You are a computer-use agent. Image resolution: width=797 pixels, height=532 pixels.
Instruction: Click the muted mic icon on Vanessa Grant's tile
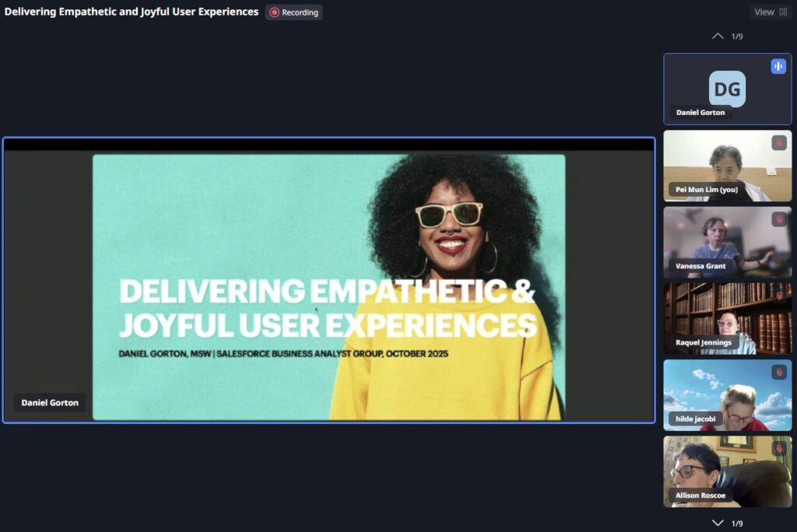tap(778, 219)
